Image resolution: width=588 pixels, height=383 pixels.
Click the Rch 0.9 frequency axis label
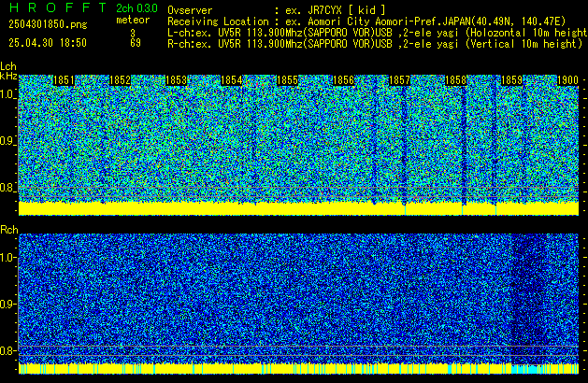(x=7, y=304)
